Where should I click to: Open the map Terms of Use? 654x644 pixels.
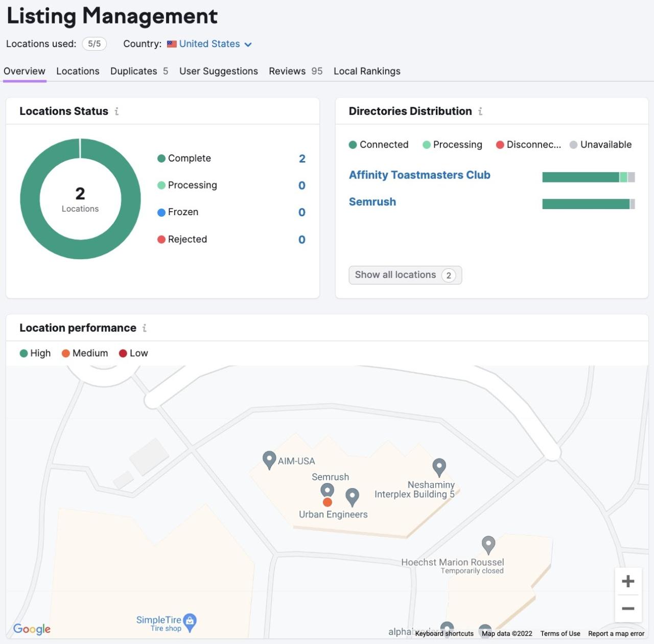click(560, 634)
